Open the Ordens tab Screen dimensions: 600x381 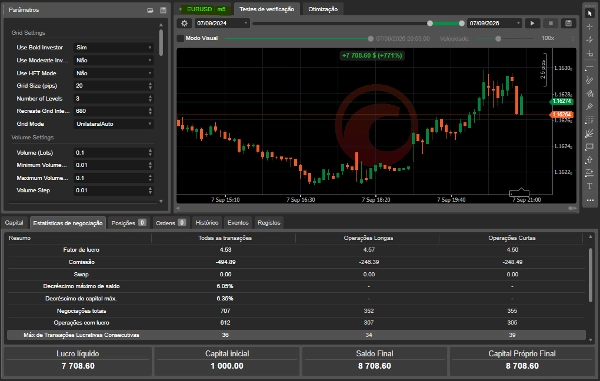(171, 223)
